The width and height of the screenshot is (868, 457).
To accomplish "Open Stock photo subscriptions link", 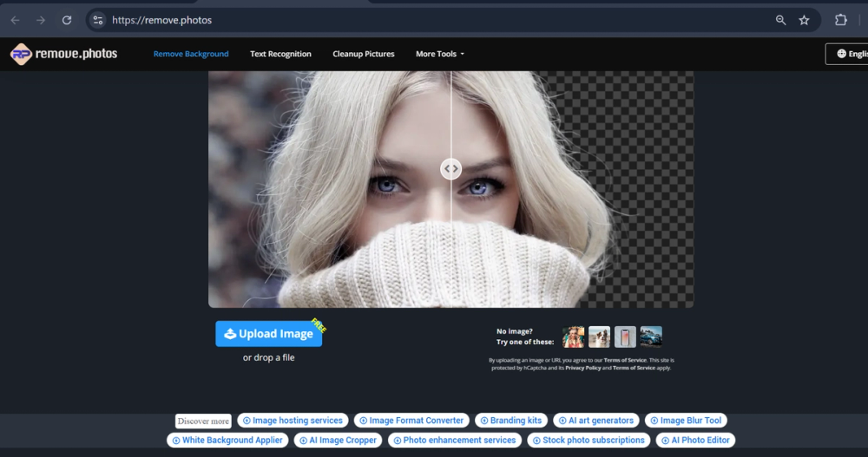I will [x=589, y=441].
